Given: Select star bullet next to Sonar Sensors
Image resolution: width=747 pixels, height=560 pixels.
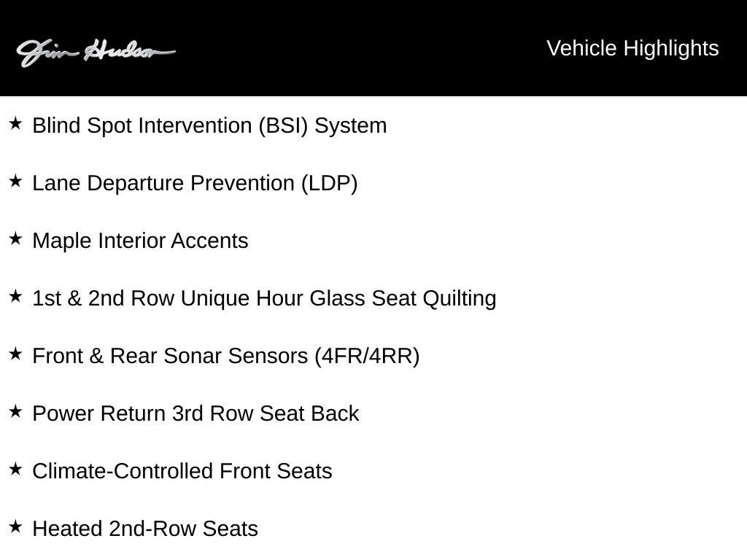Looking at the screenshot, I should coord(16,354).
